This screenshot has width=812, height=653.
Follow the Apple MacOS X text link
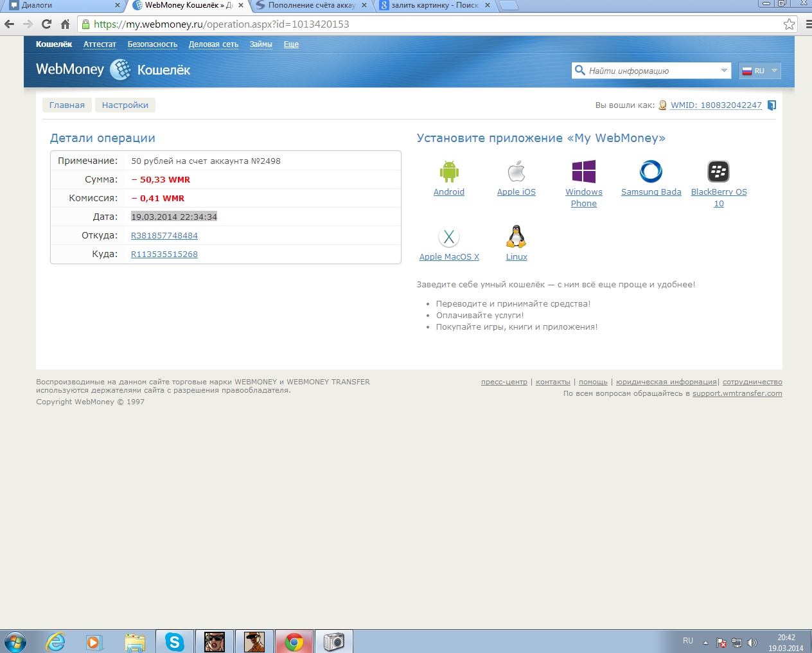point(449,257)
